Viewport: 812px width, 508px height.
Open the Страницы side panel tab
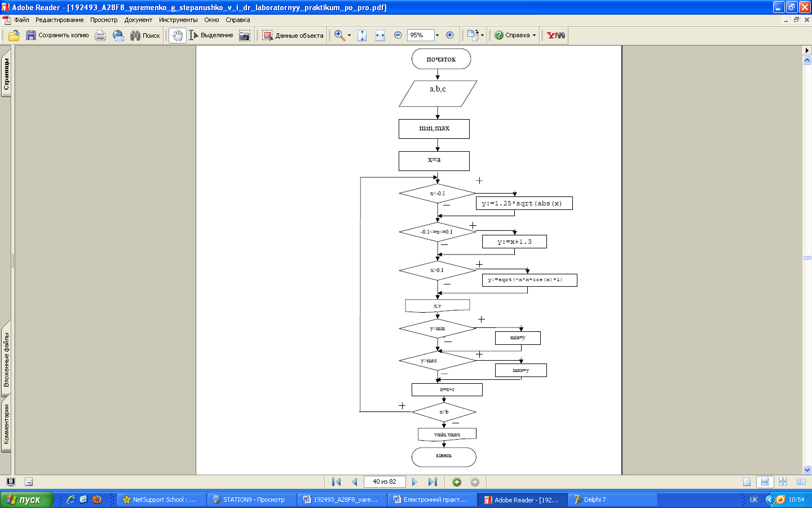[x=6, y=74]
